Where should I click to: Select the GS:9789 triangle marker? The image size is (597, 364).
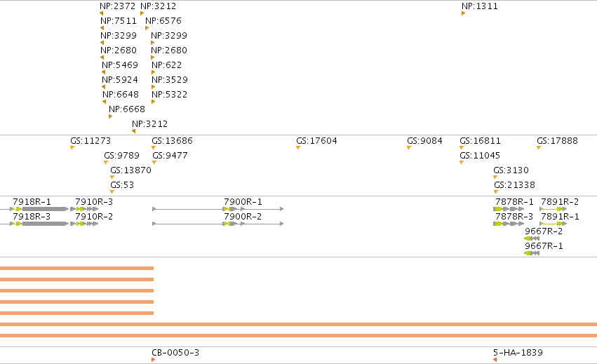[106, 163]
